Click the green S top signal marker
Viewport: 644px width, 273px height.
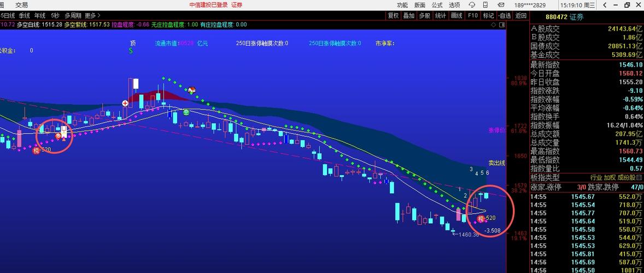[x=131, y=51]
